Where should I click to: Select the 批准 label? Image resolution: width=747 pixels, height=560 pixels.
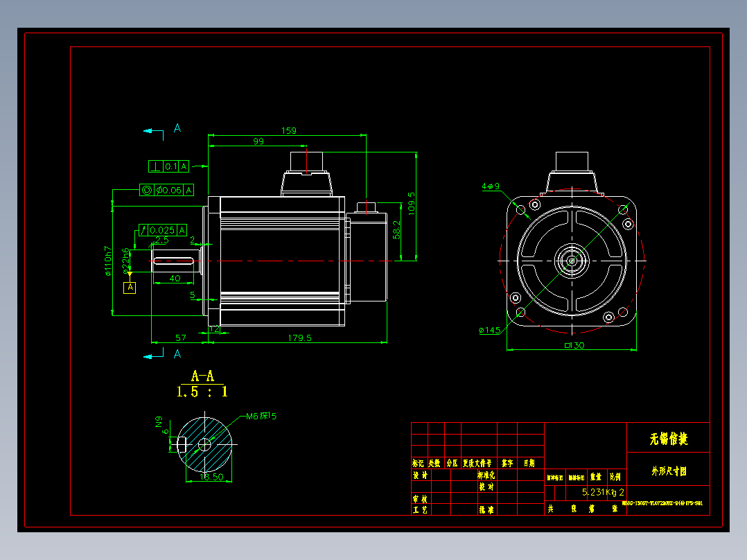pyautogui.click(x=486, y=510)
